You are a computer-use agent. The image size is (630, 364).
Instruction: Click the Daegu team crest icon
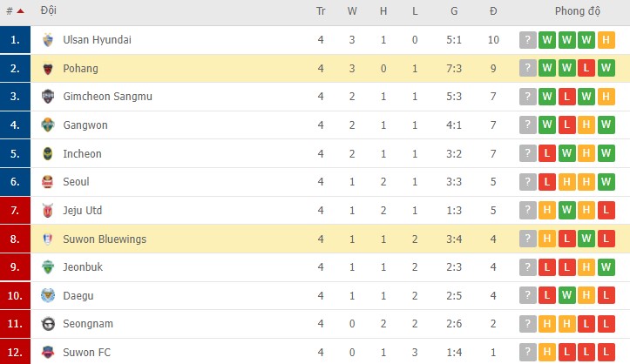point(48,296)
